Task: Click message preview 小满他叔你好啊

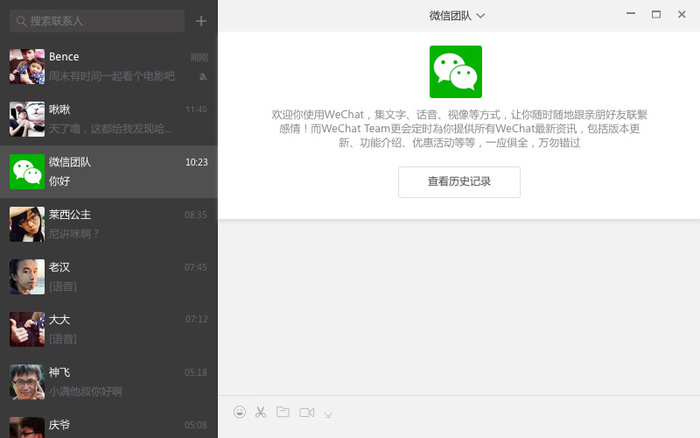Action: point(85,392)
